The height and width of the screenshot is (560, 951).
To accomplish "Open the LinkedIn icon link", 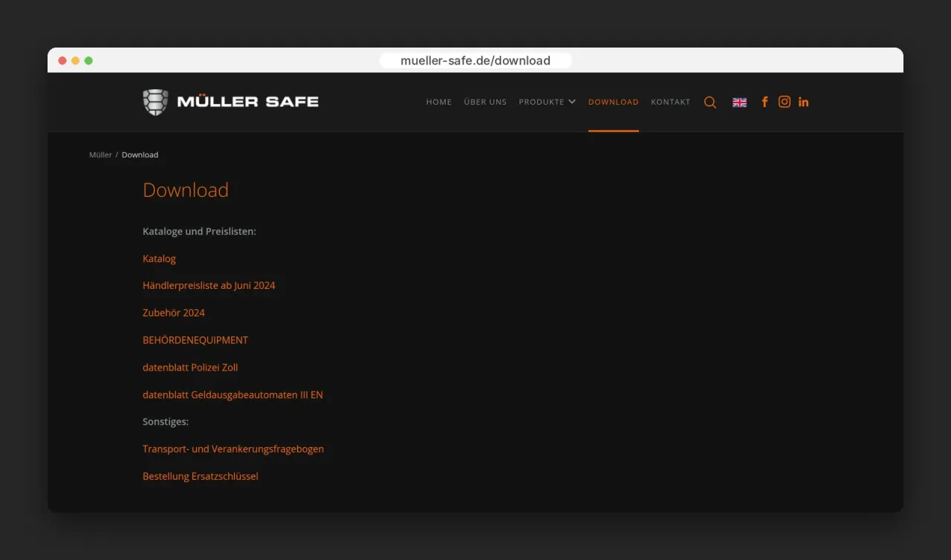I will [x=803, y=102].
